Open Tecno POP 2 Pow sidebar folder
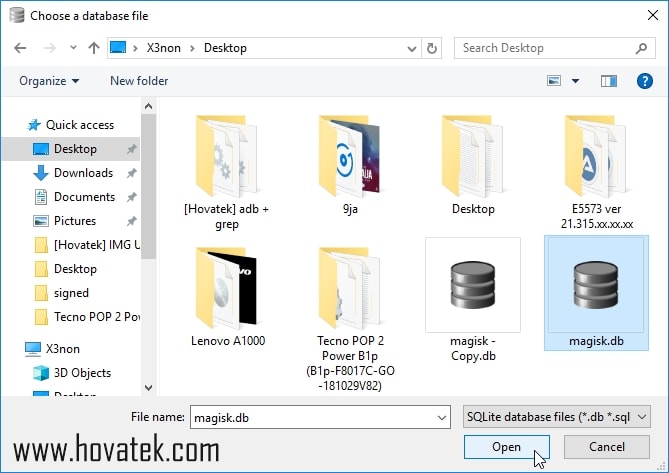The image size is (669, 473). click(x=87, y=317)
